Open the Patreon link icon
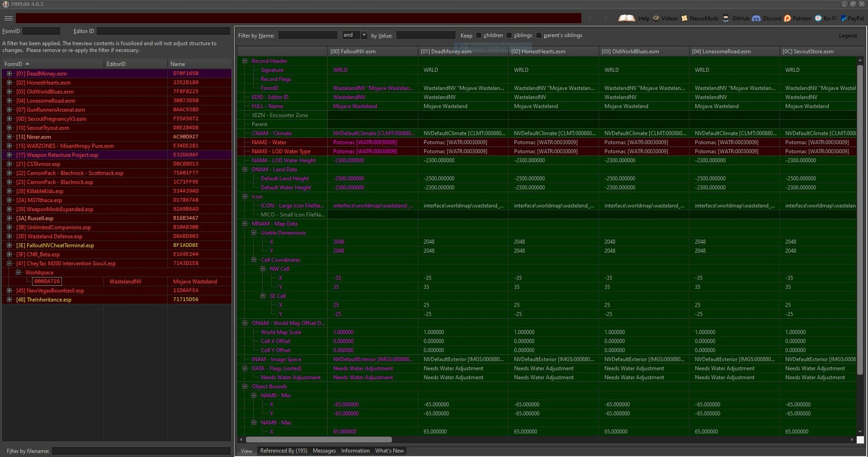 pyautogui.click(x=787, y=18)
